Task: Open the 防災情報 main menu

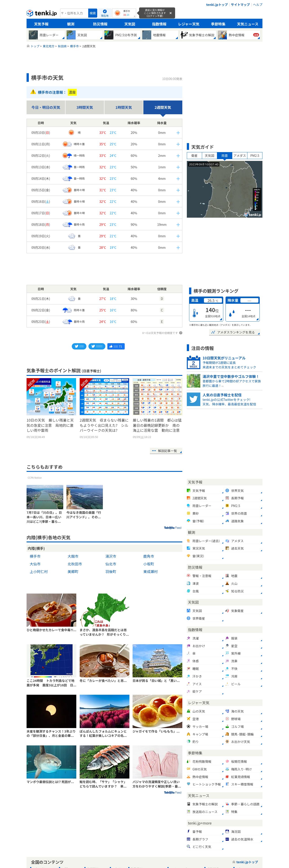Action: click(x=100, y=24)
